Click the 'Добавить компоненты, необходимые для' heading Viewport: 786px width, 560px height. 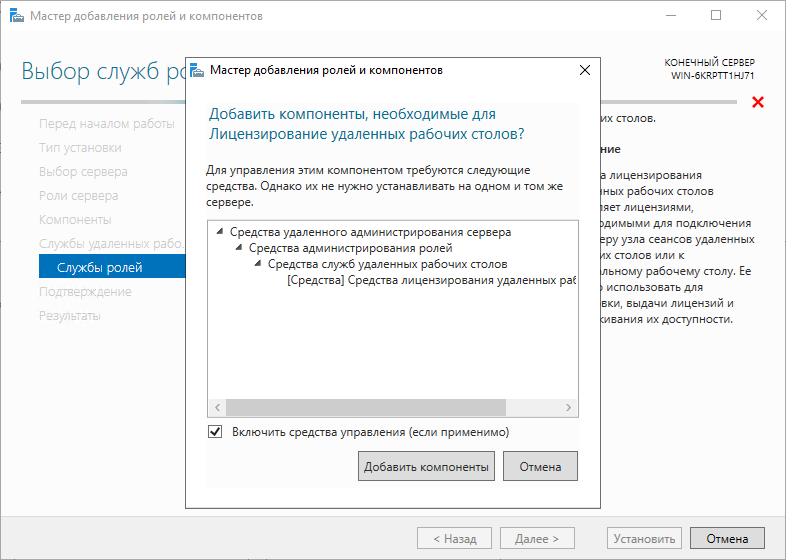point(352,114)
